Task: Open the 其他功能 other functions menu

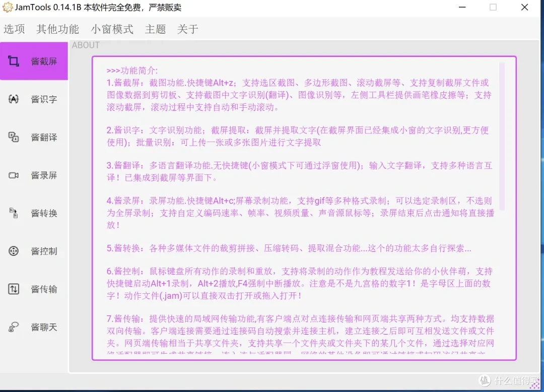Action: click(x=57, y=29)
